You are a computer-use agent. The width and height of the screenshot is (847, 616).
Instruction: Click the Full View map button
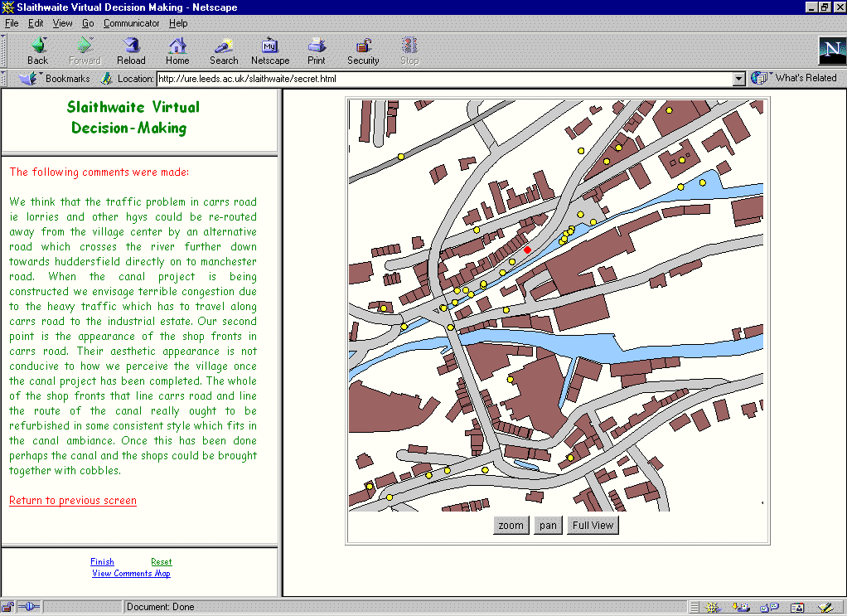pyautogui.click(x=593, y=526)
